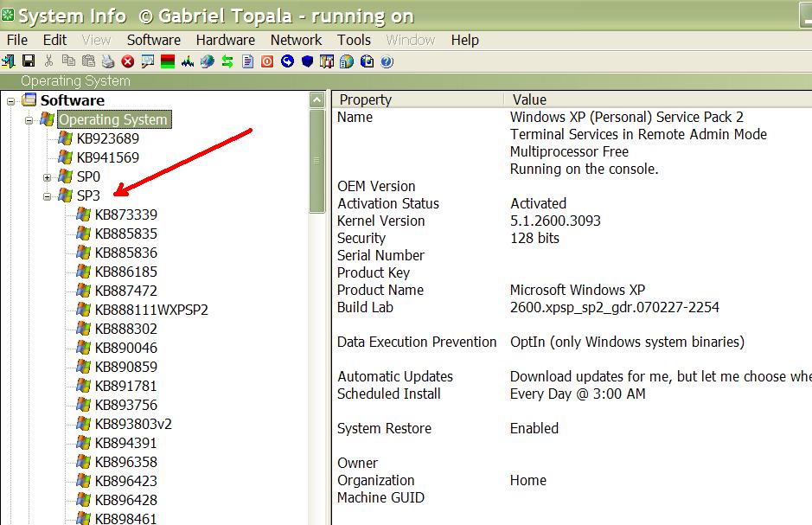This screenshot has height=525, width=812.
Task: Select KB888111WXPSP2 in the tree
Action: tap(151, 310)
